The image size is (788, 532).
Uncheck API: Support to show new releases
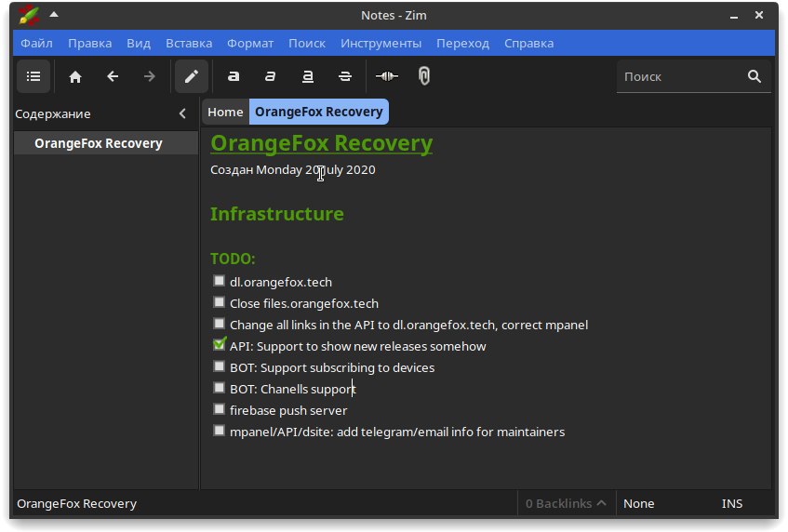[x=220, y=343]
